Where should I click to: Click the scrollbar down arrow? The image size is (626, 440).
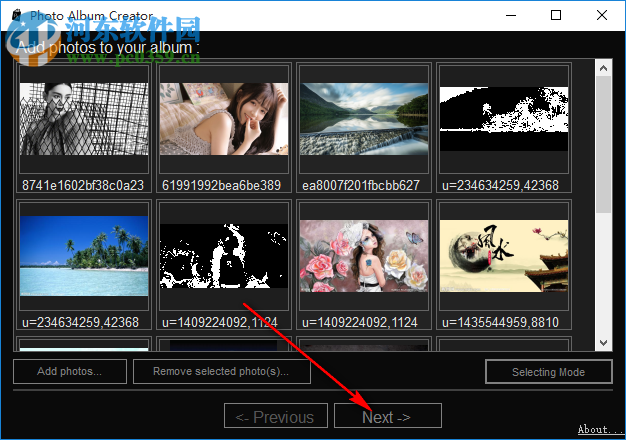[603, 343]
